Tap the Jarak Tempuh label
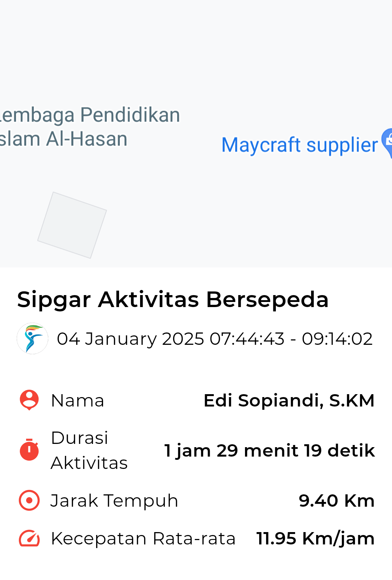This screenshot has height=580, width=392. point(114,501)
